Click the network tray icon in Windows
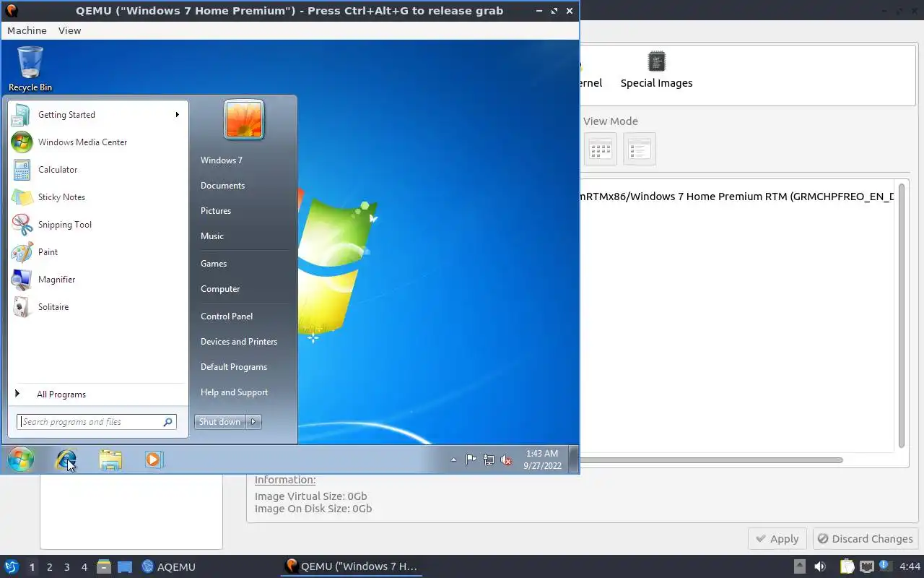This screenshot has width=924, height=578. click(x=489, y=460)
